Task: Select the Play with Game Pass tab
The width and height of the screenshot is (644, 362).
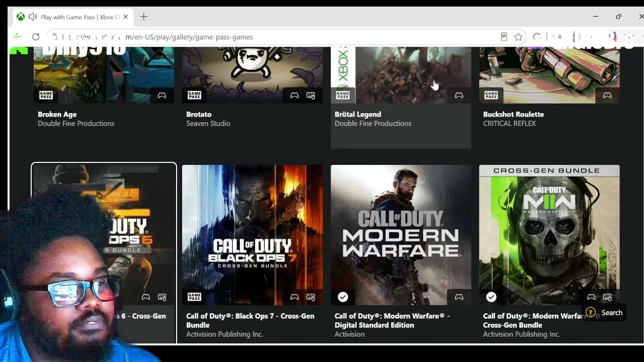Action: (x=73, y=17)
